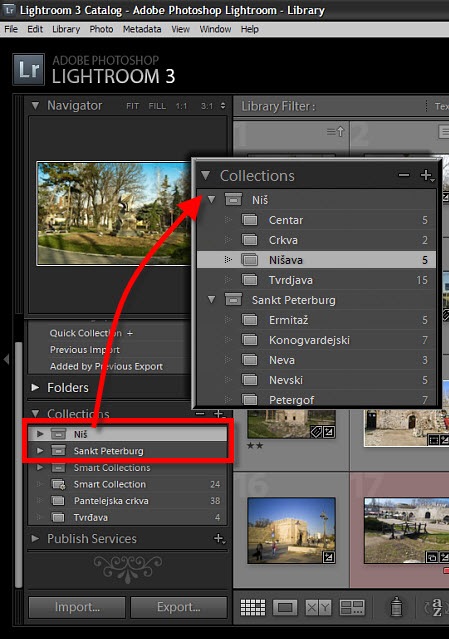Click the crop badge on the stone gate thumbnail
The height and width of the screenshot is (639, 449).
[x=328, y=557]
